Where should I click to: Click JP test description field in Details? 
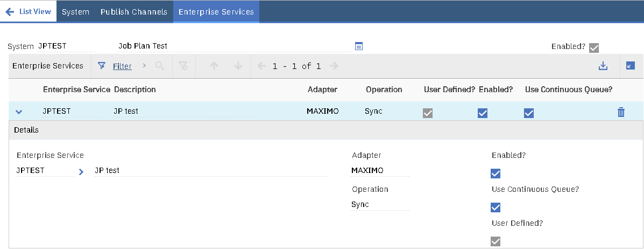tap(211, 170)
